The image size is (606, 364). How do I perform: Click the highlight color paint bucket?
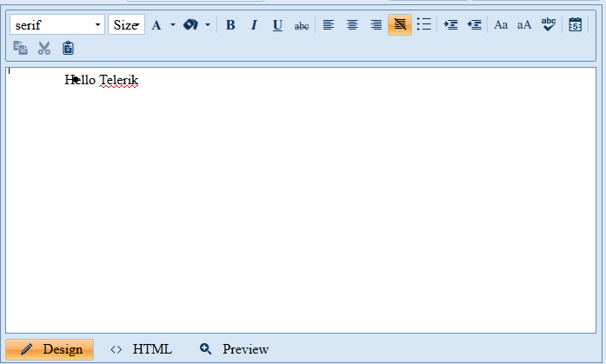(x=190, y=25)
